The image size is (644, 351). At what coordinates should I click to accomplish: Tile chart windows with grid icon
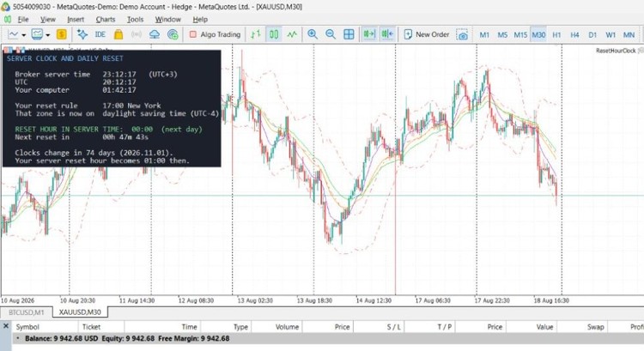[349, 34]
